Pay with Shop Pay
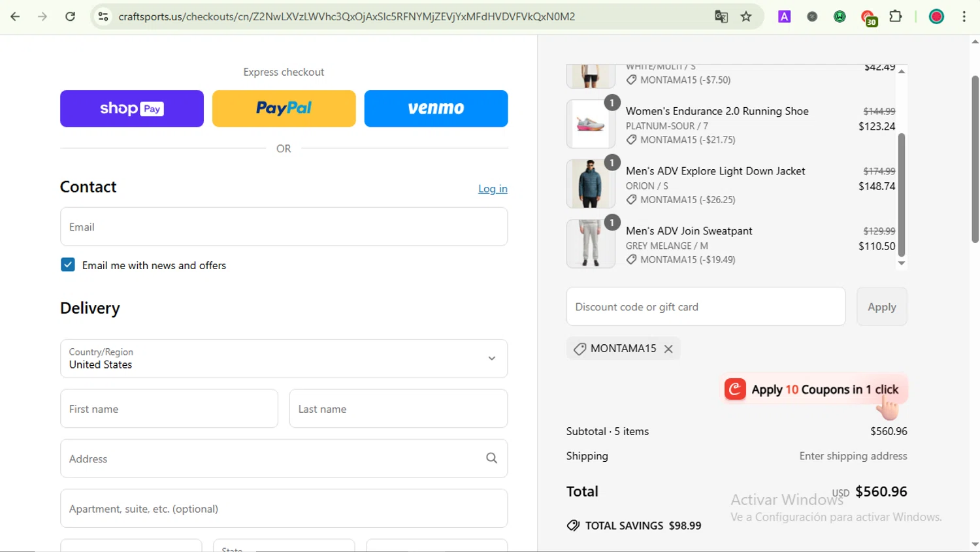Image resolution: width=980 pixels, height=552 pixels. (x=132, y=108)
